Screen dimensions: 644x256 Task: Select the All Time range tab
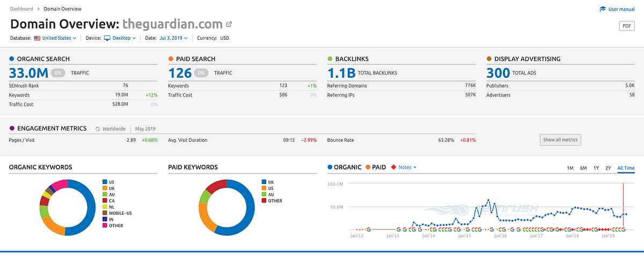[626, 168]
